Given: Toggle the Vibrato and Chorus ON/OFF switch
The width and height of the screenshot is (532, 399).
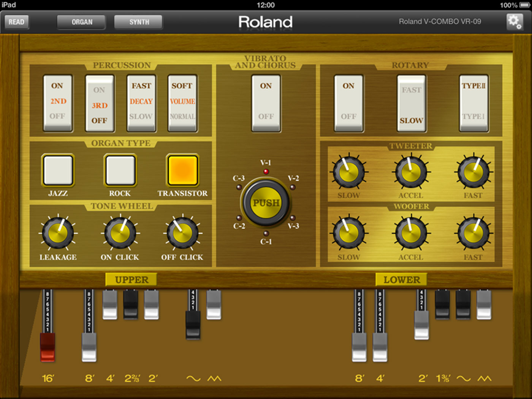Looking at the screenshot, I should [266, 103].
